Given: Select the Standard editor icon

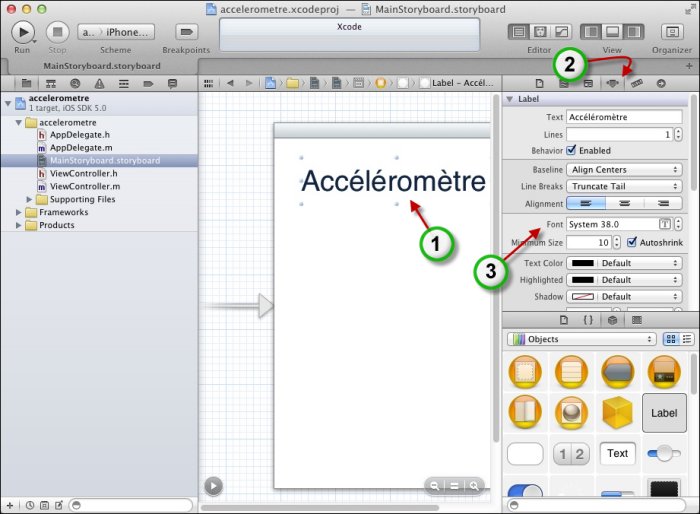Looking at the screenshot, I should point(519,32).
